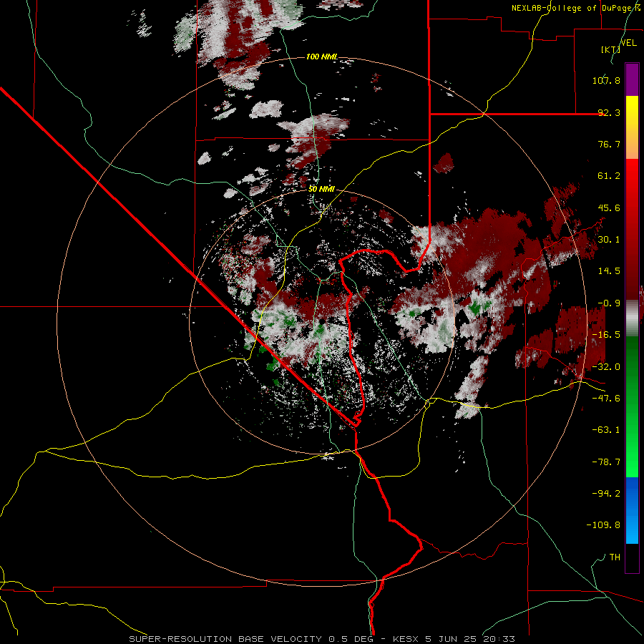644x644 pixels.
Task: Click the 14.5 velocity scale value
Action: pyautogui.click(x=609, y=271)
